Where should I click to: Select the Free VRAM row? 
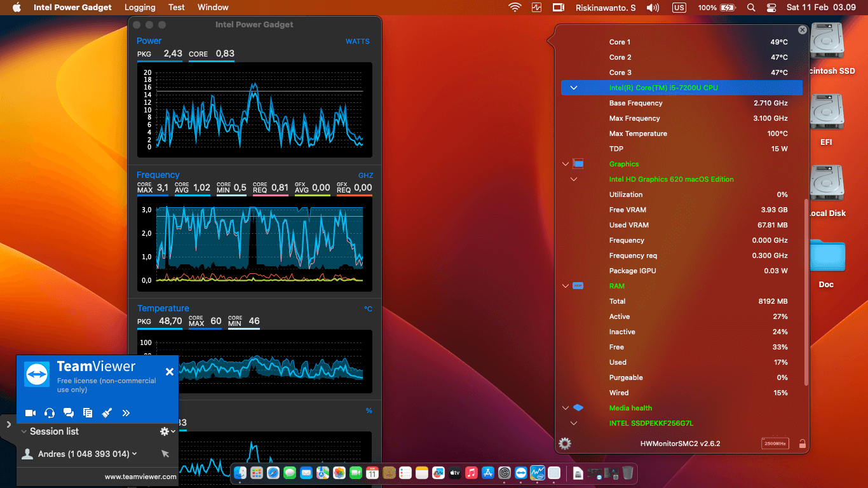tap(682, 210)
